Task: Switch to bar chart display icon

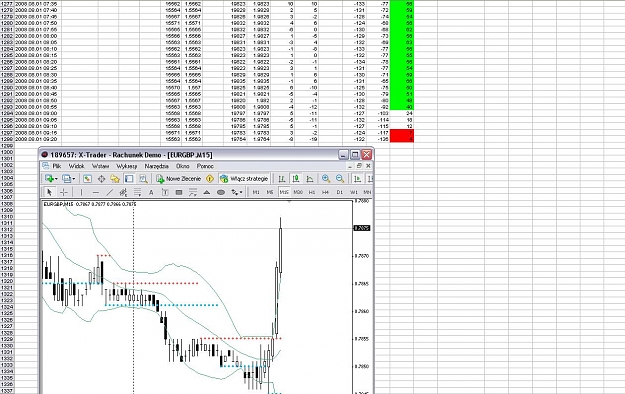Action: tap(282, 179)
